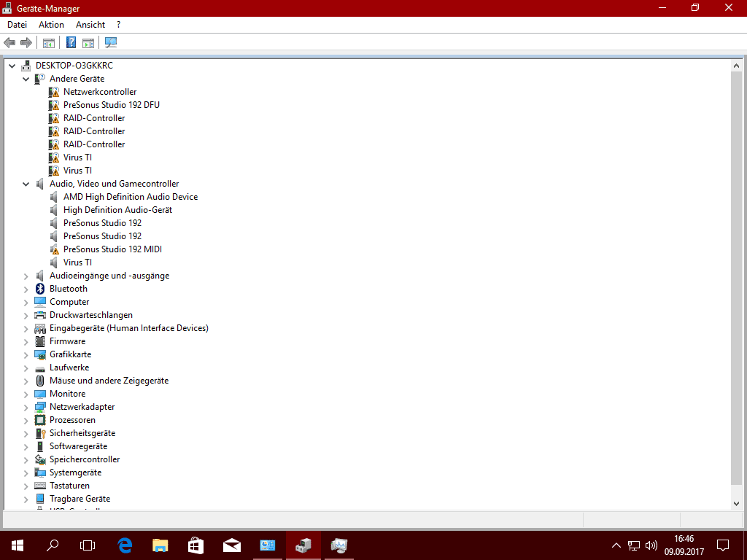The height and width of the screenshot is (560, 747).
Task: Open the Aktion menu
Action: 52,25
